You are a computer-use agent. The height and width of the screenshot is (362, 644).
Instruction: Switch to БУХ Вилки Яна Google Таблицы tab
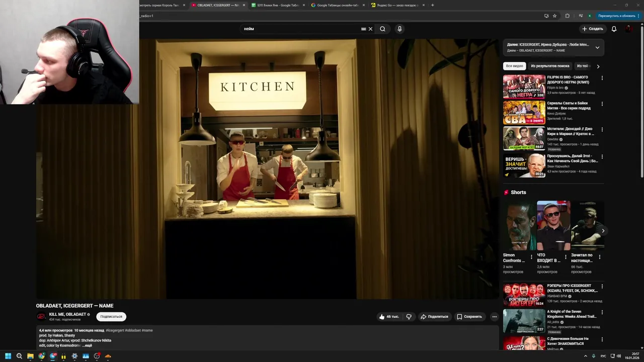[277, 5]
